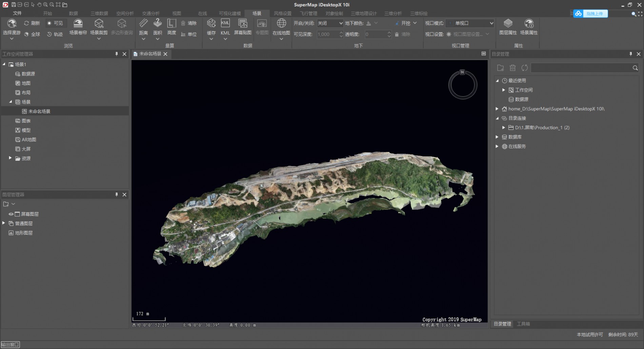Click the 轨迹 track button

point(55,34)
